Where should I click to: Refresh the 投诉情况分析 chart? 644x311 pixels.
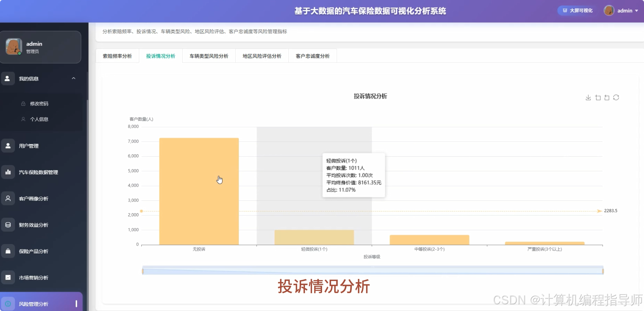click(617, 97)
